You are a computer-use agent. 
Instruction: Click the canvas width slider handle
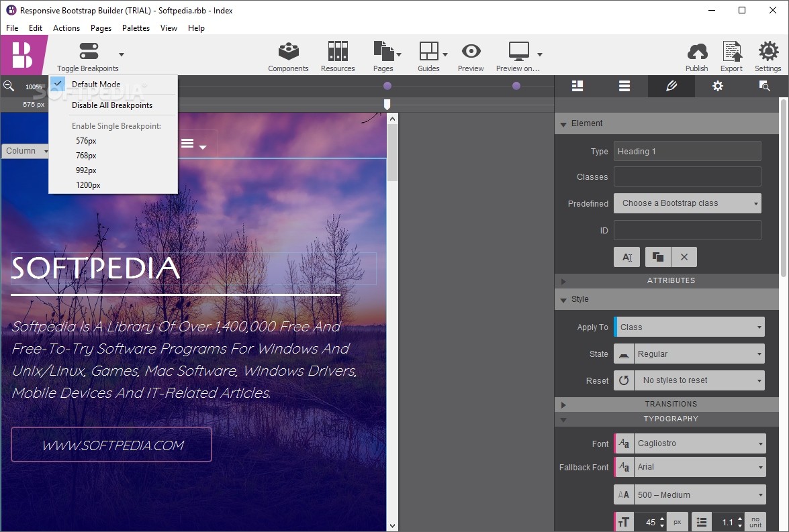(387, 104)
